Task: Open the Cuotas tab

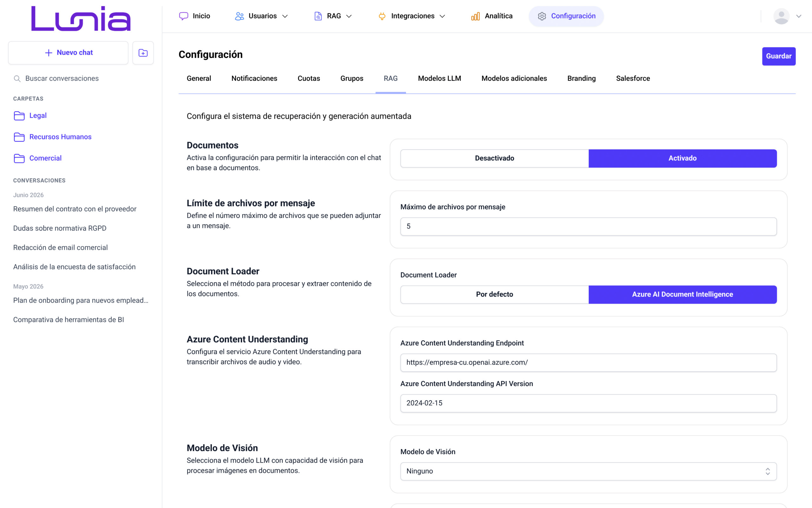Action: (309, 78)
